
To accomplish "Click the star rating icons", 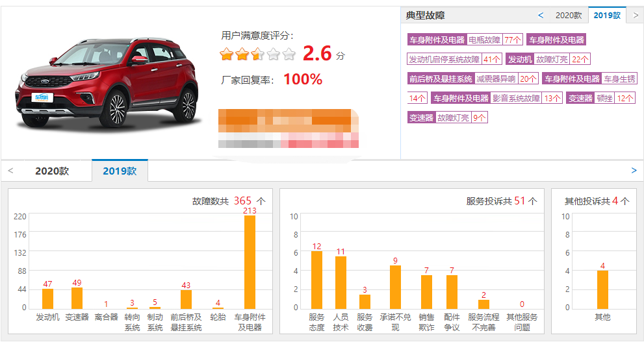I will click(x=257, y=54).
